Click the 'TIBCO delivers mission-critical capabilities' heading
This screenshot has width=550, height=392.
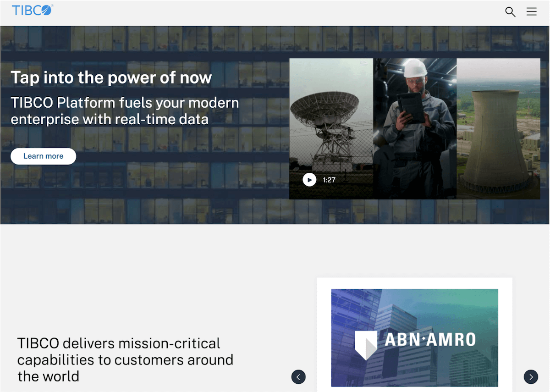tap(126, 360)
